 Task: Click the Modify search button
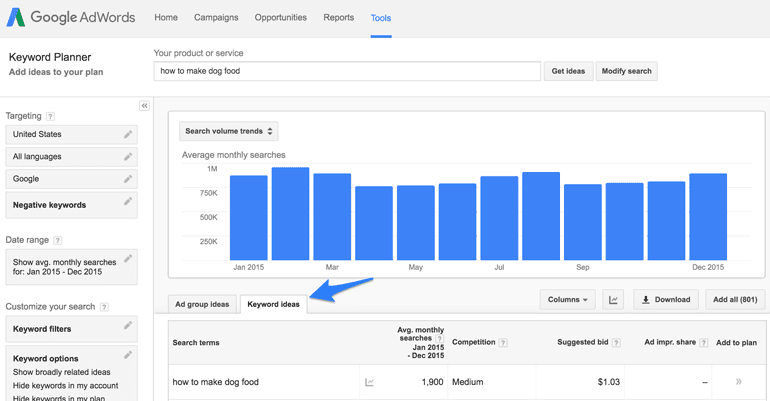[x=627, y=71]
